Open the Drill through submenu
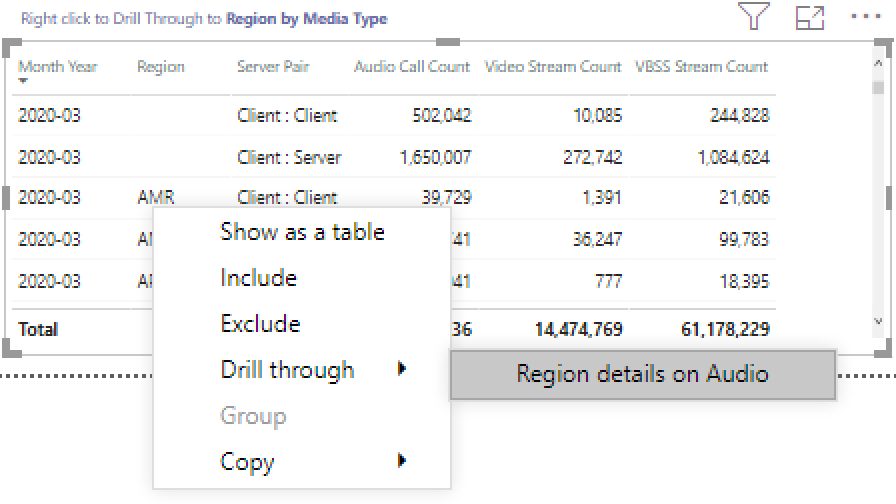Viewport: 896px width, 504px height. coord(302,370)
